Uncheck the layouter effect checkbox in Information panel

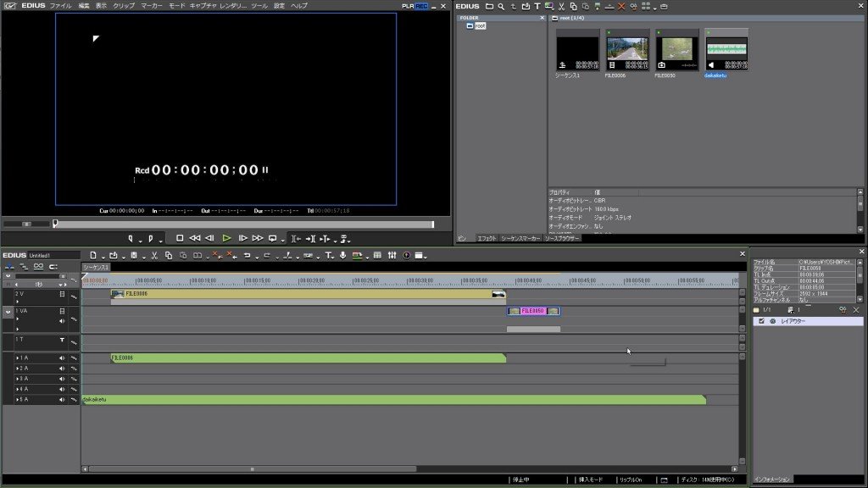762,321
